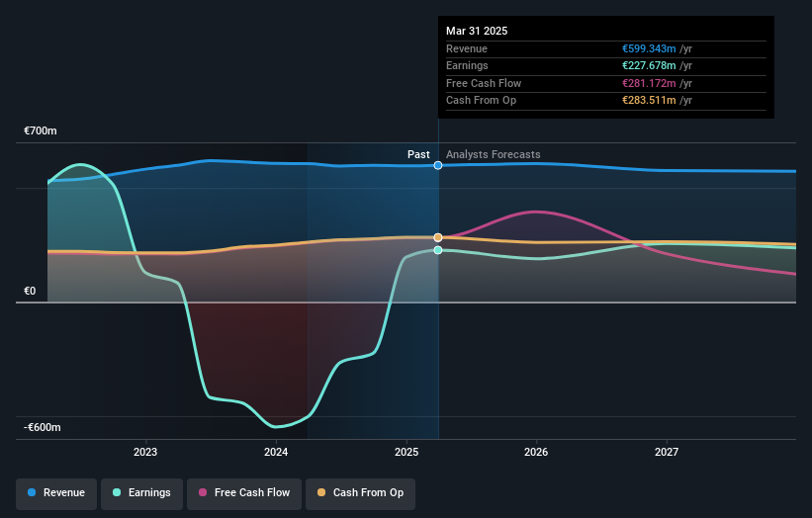Toggle the Free Cash Flow legend button

pos(244,493)
